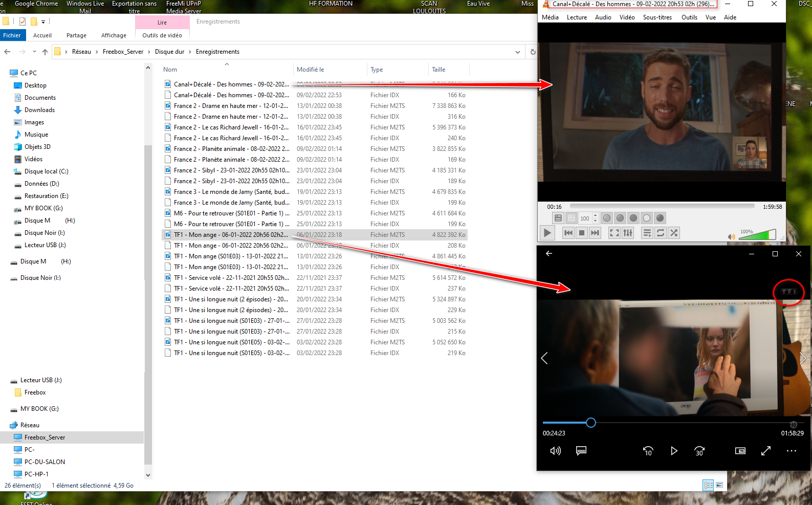
Task: Select MY BOOK (G:) under Ce PC
Action: click(43, 208)
